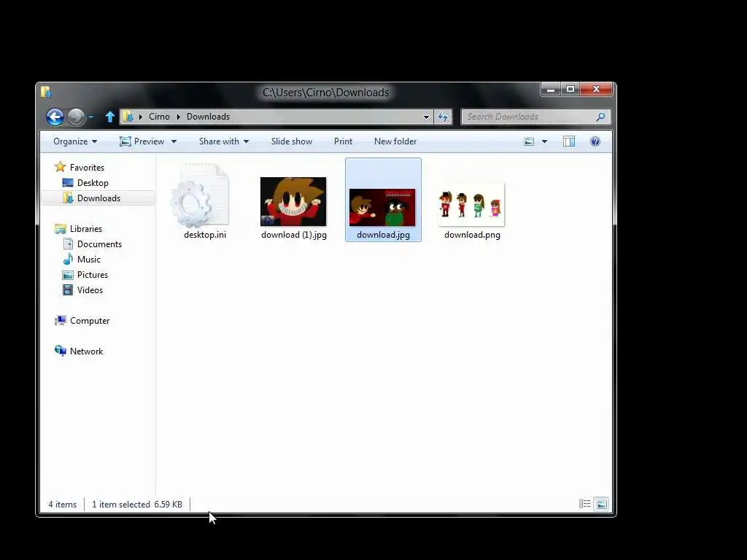Select Network in navigation pane
The image size is (747, 560).
pyautogui.click(x=86, y=351)
